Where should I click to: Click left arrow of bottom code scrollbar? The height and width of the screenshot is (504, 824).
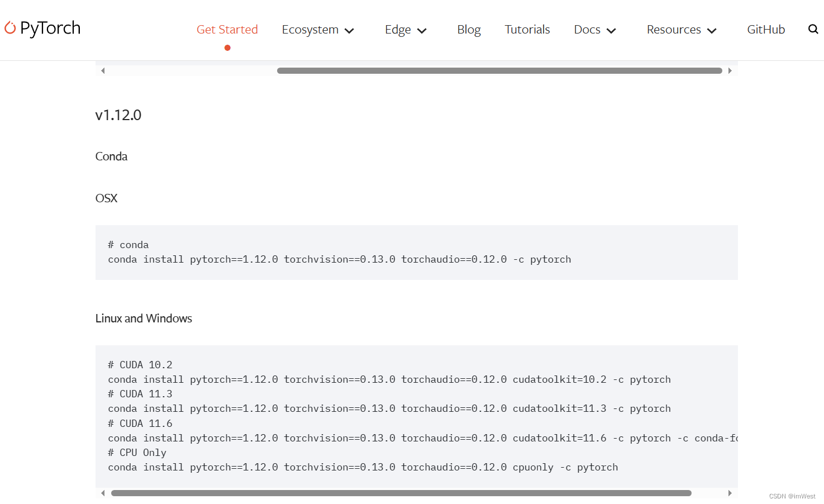[x=103, y=493]
